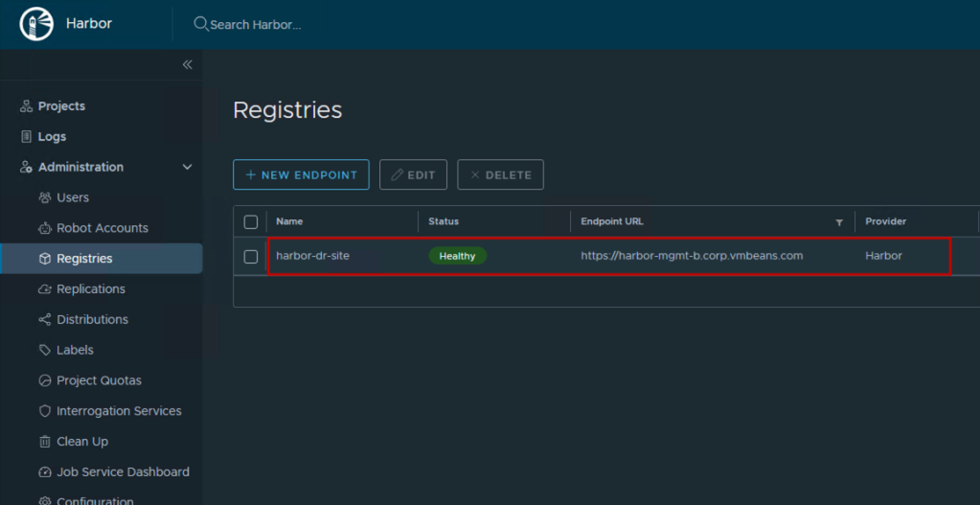980x505 pixels.
Task: Open the Logs page
Action: pyautogui.click(x=52, y=136)
